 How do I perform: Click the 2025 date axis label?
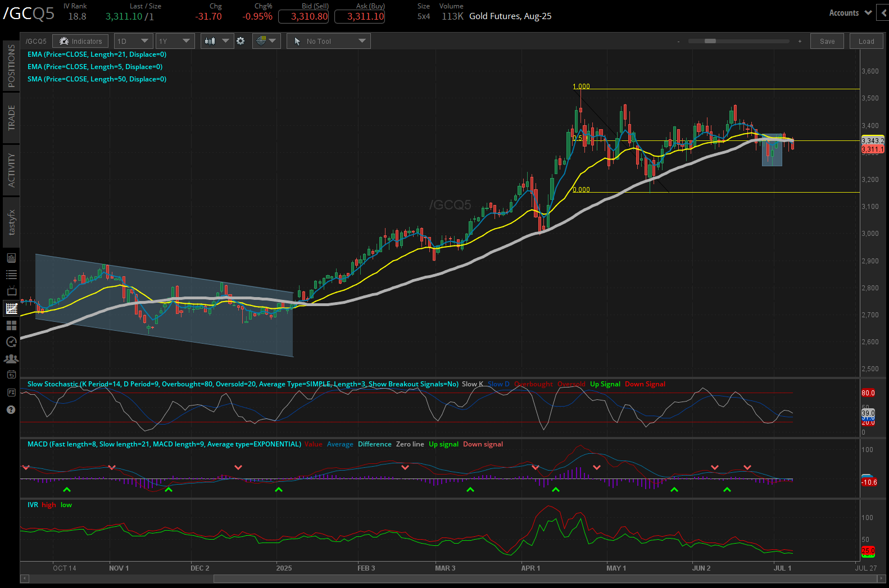(284, 568)
